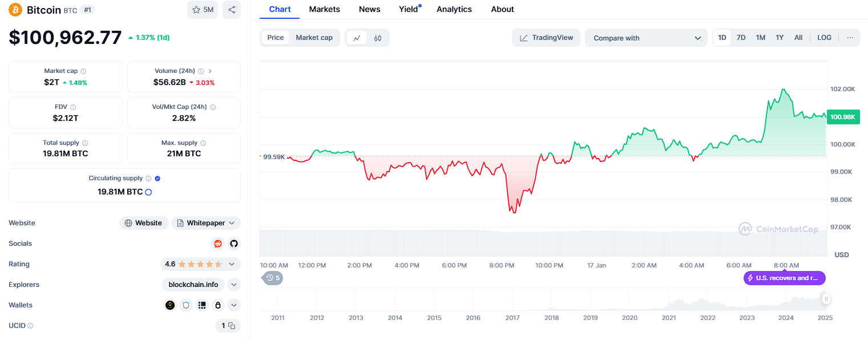
Task: Show Max. supply info icon
Action: [x=203, y=143]
